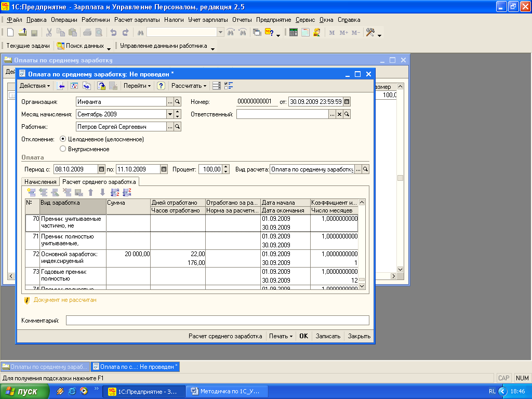Image resolution: width=532 pixels, height=399 pixels.
Task: Click the help question mark in document toolbar
Action: pos(161,86)
